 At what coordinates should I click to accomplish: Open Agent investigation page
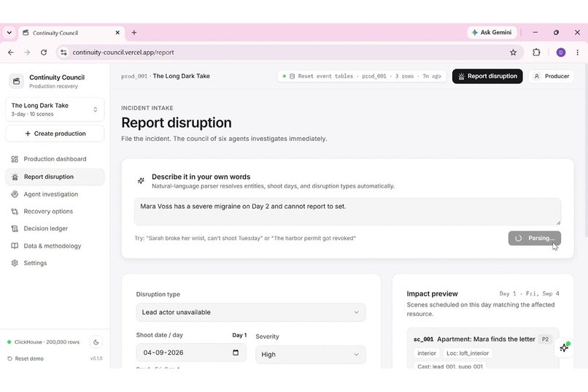(55, 194)
